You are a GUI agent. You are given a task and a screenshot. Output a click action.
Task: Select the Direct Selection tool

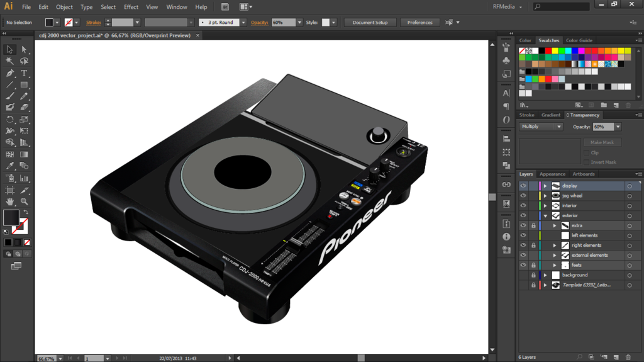point(24,49)
